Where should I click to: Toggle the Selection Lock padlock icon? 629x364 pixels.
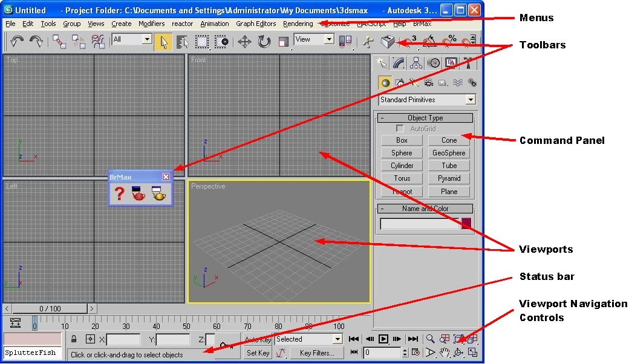click(x=74, y=339)
